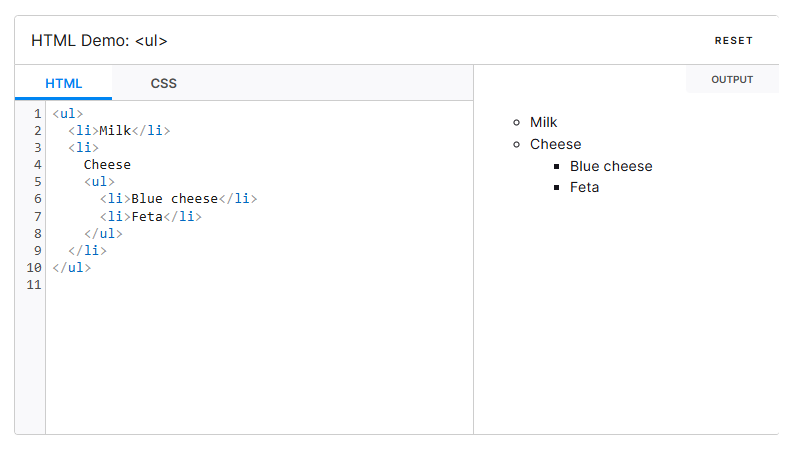
Task: Click the 'Cheese' text in the code editor
Action: [x=107, y=164]
